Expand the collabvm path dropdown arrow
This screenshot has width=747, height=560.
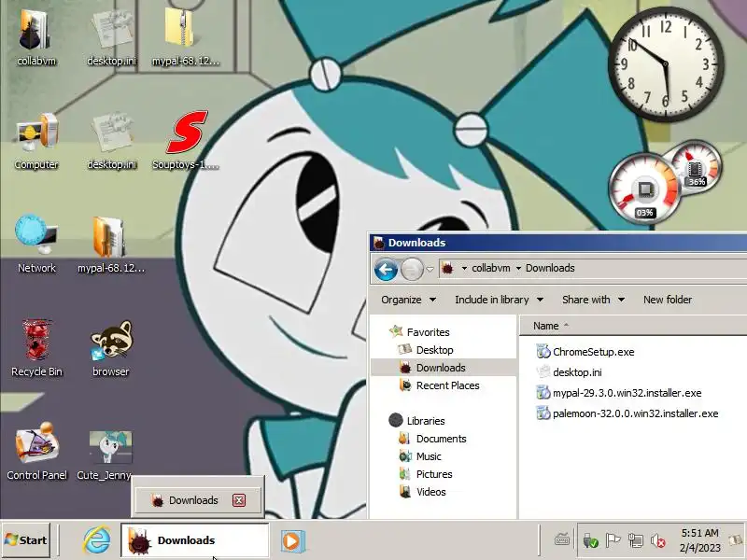pos(518,268)
